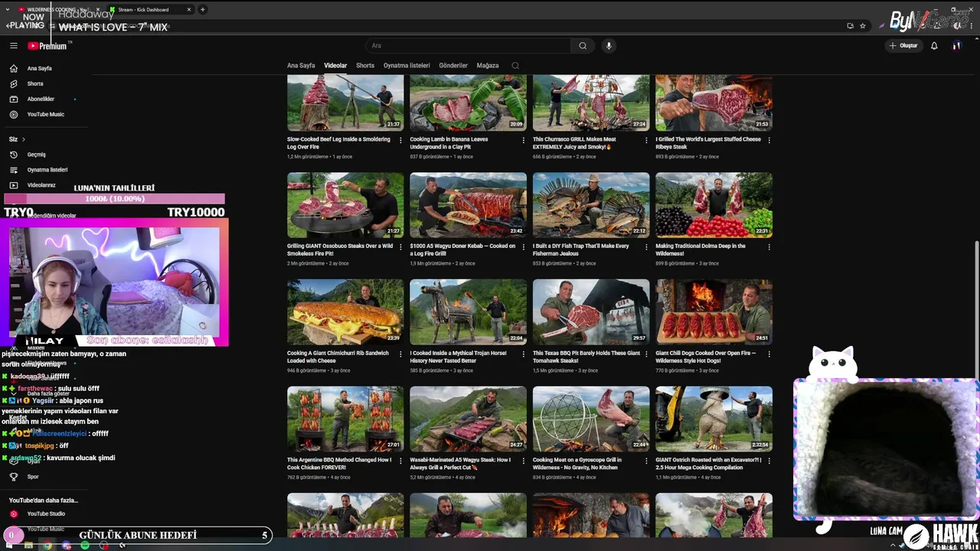Viewport: 980px width, 551px height.
Task: Open options for Cooking Lamb in Banana Leaves
Action: pyautogui.click(x=524, y=140)
